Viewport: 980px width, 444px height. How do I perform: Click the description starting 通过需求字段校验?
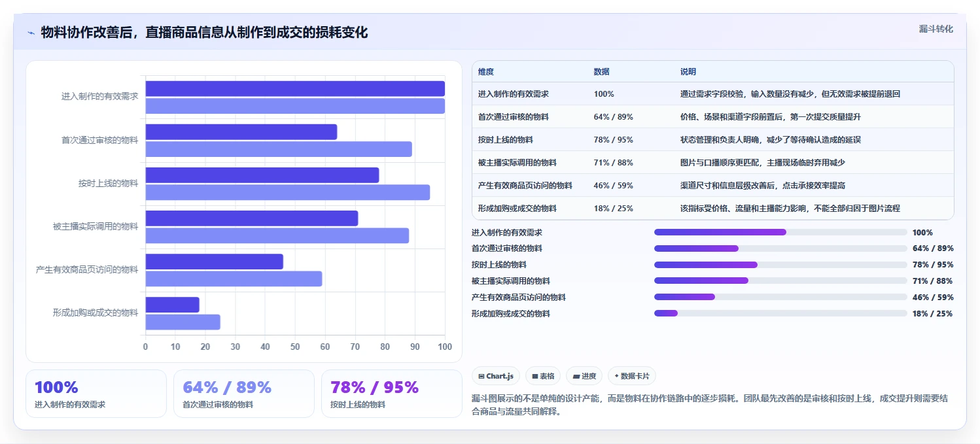(x=790, y=94)
